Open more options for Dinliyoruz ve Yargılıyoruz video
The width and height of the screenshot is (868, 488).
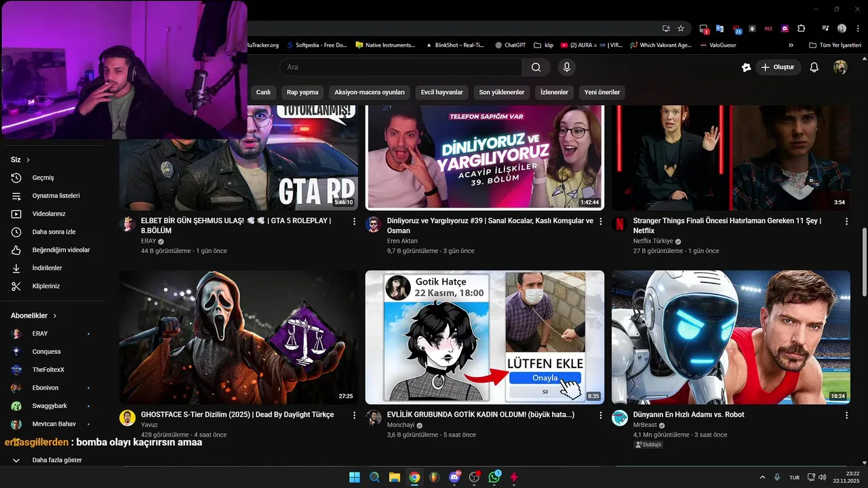[x=600, y=222]
